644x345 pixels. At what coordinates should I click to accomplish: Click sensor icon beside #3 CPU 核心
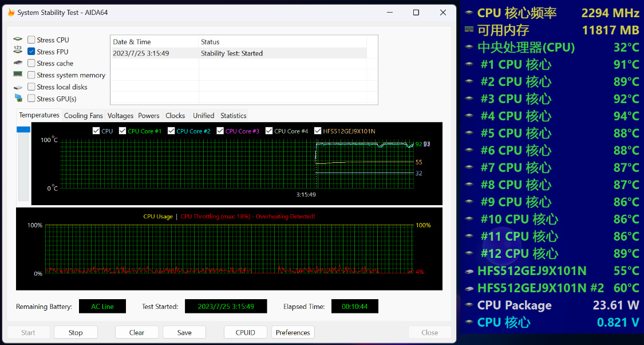(469, 99)
